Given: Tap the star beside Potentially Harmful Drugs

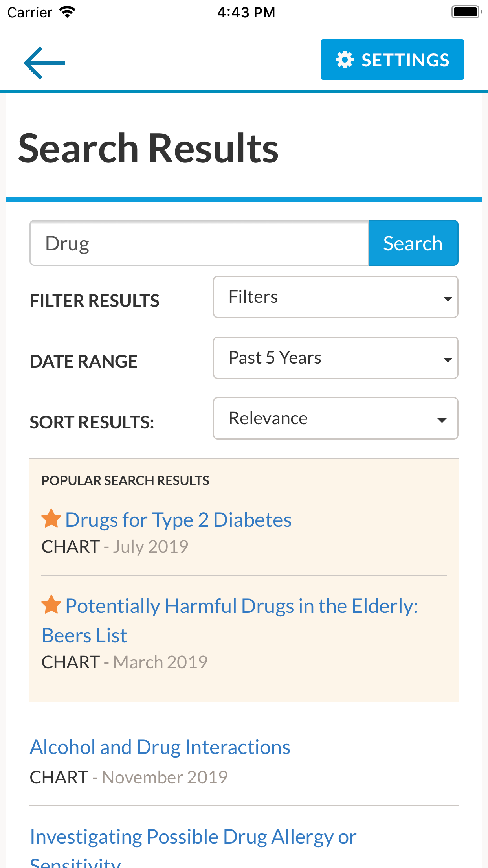Looking at the screenshot, I should [51, 605].
